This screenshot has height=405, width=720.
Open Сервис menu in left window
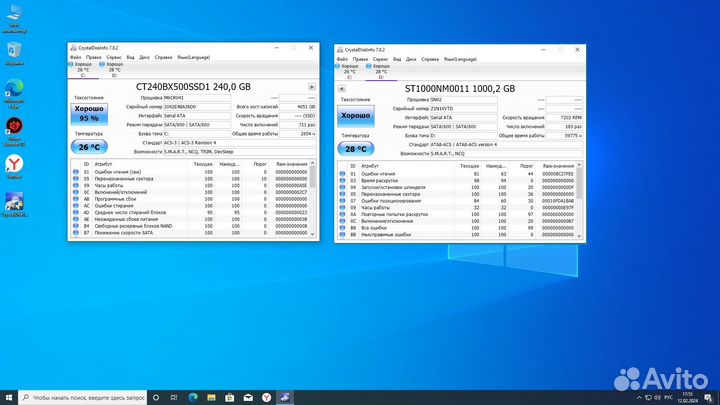[115, 58]
